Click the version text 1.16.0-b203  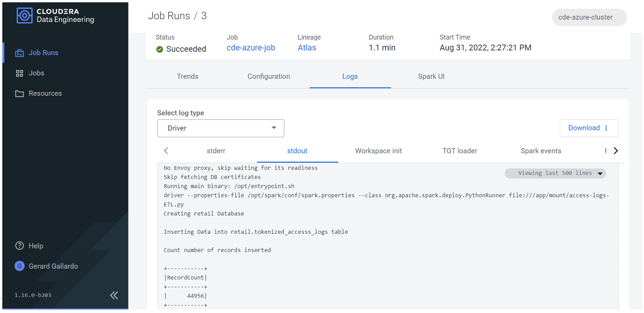click(33, 295)
